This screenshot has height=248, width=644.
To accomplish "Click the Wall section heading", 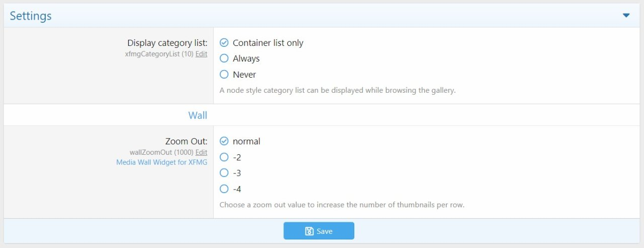I will click(x=198, y=115).
